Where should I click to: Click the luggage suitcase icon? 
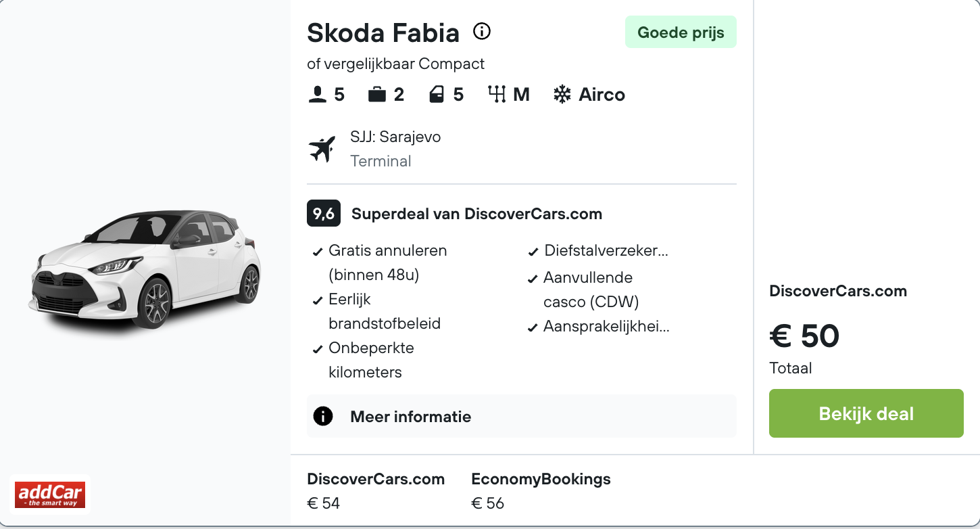(376, 95)
